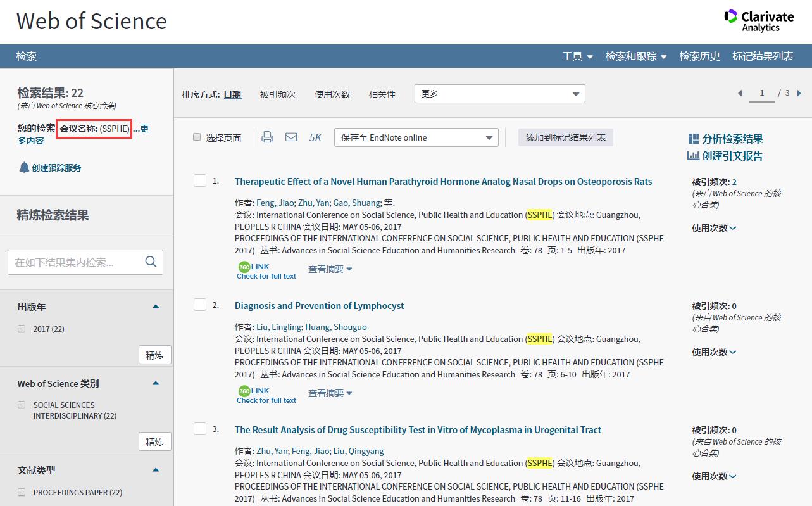Viewport: 812px width, 506px height.
Task: Click the page number input box
Action: tap(762, 93)
